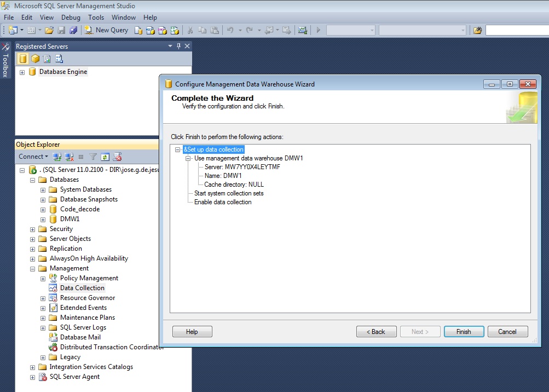This screenshot has width=549, height=392.
Task: Click the Save All icon
Action: click(x=73, y=30)
